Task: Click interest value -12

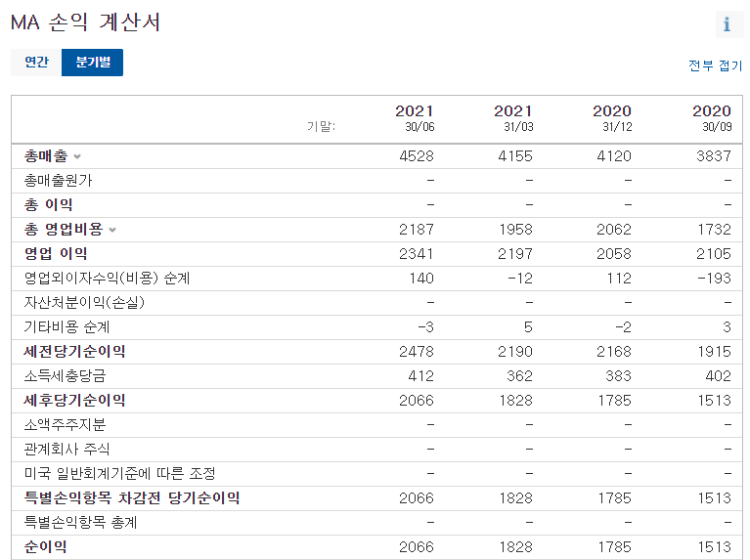Action: [520, 278]
